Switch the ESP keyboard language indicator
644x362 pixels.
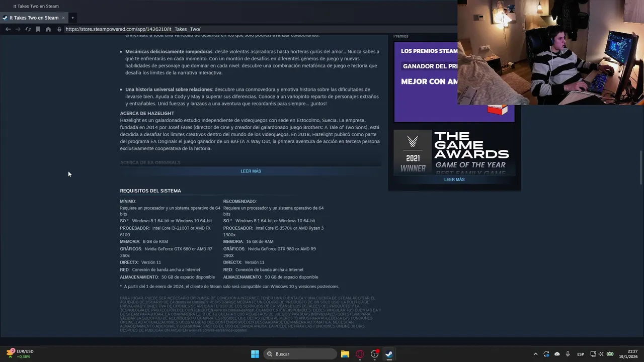tap(581, 354)
